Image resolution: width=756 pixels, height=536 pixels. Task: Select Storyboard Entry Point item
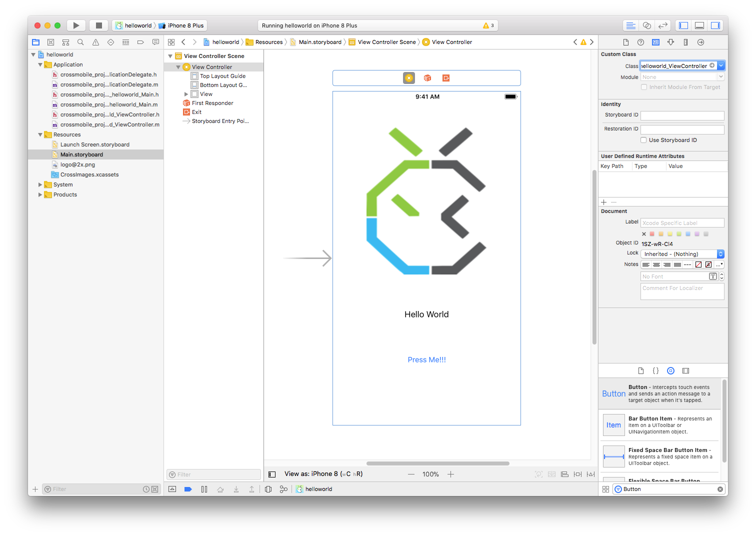tap(220, 121)
